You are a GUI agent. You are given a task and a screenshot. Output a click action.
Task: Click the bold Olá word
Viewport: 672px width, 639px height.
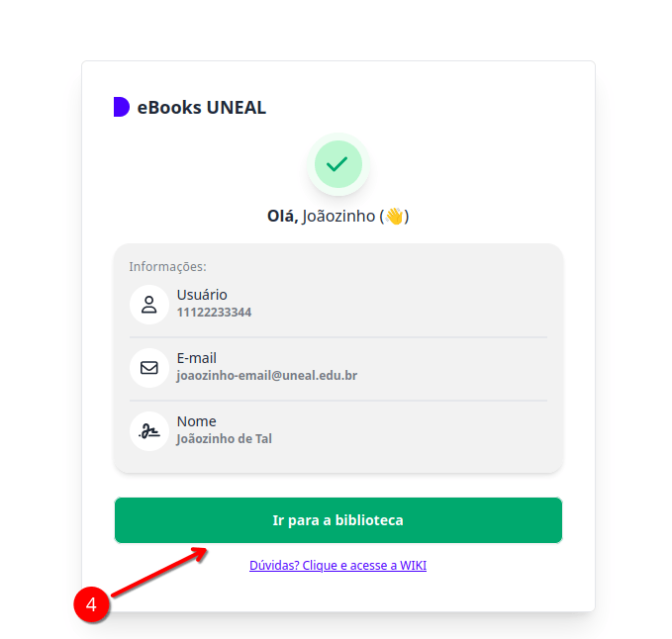282,216
